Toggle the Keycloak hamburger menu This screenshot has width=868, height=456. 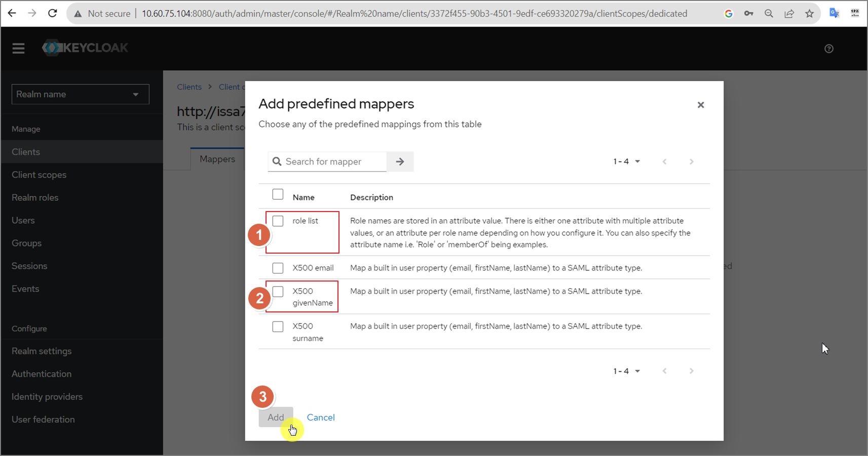coord(19,48)
